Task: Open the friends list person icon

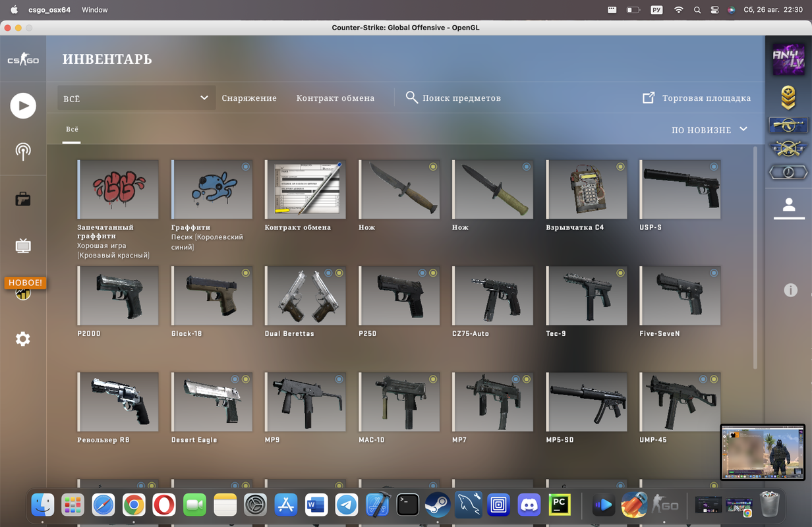Action: 788,206
